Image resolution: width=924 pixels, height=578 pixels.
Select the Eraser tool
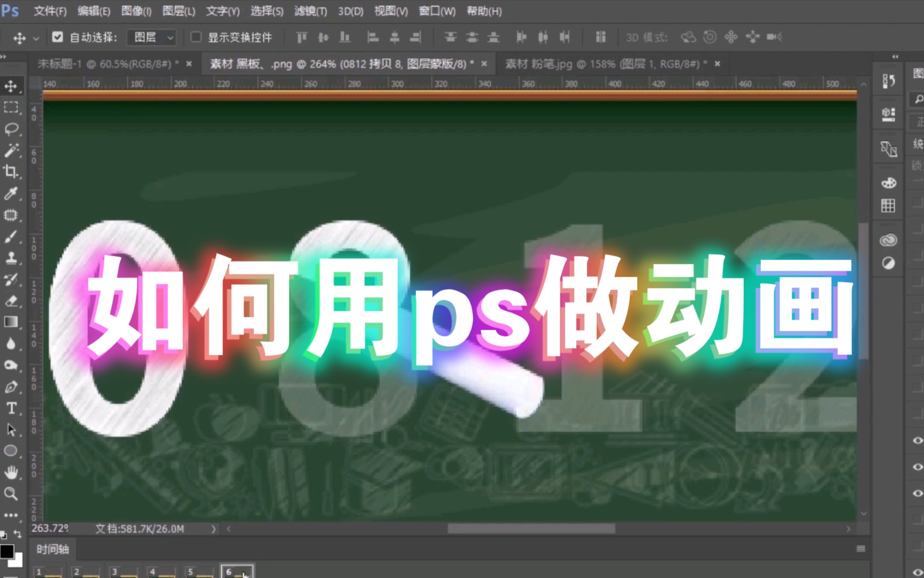[11, 301]
